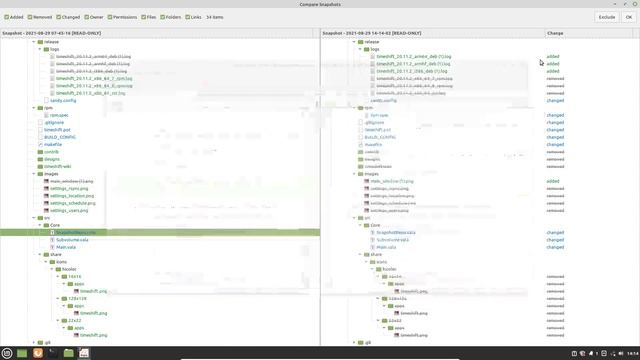Launch the orange Firefox taskbar icon
The height and width of the screenshot is (360, 640).
pos(38,353)
